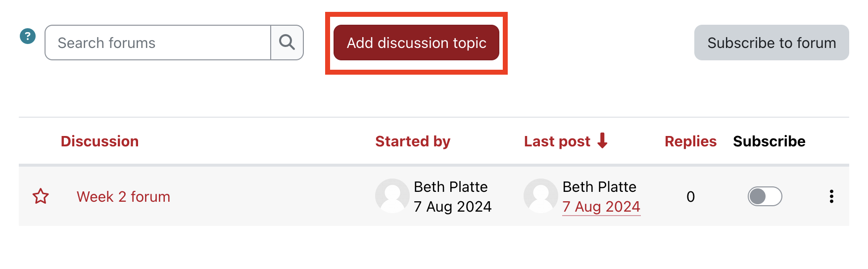Sort discussions by Replies column
The height and width of the screenshot is (269, 868).
click(690, 141)
